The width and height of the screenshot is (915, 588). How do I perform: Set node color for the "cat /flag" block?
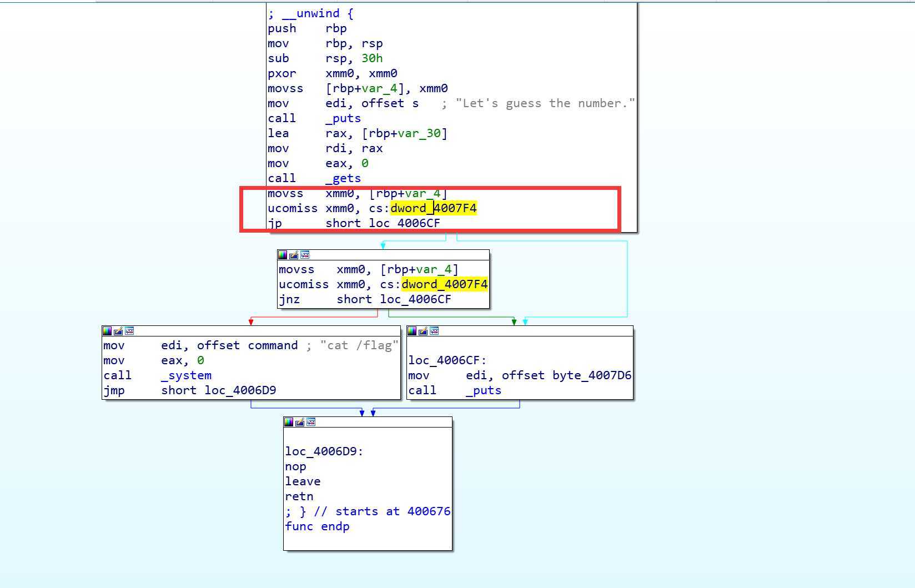coord(107,331)
